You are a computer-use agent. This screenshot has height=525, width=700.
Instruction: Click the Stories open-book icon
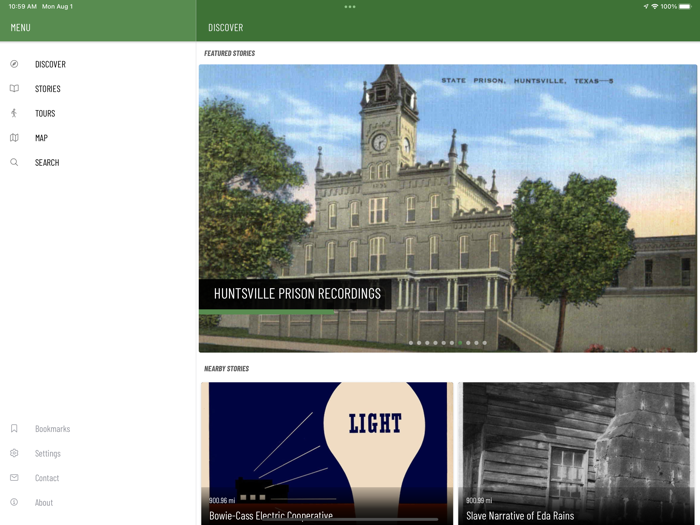click(14, 88)
